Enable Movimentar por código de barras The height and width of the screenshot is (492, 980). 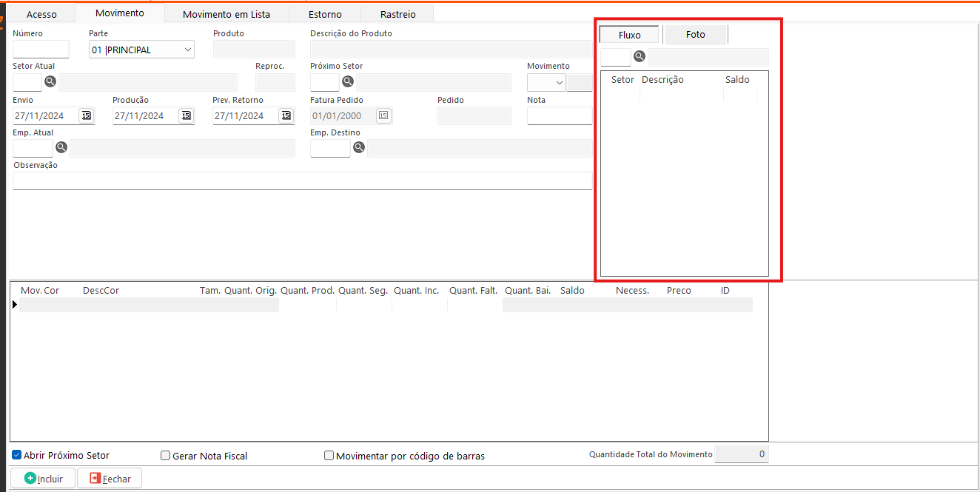tap(329, 456)
